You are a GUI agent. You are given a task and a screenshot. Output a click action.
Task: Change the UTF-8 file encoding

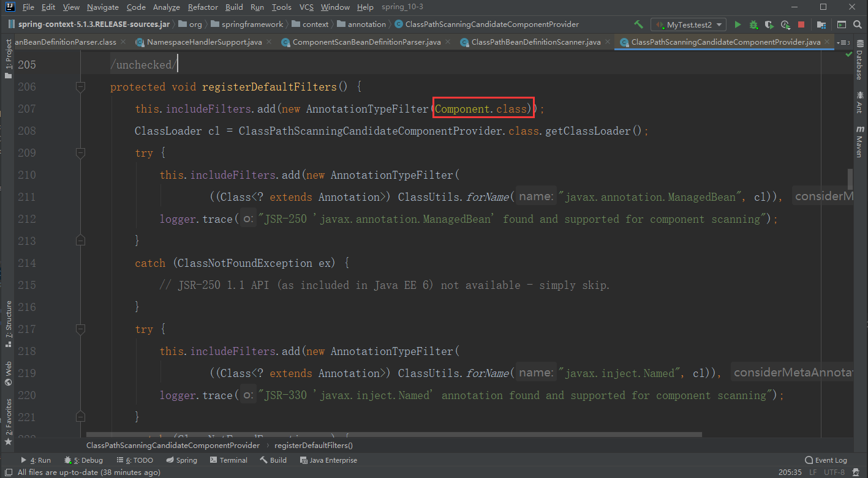pos(834,472)
